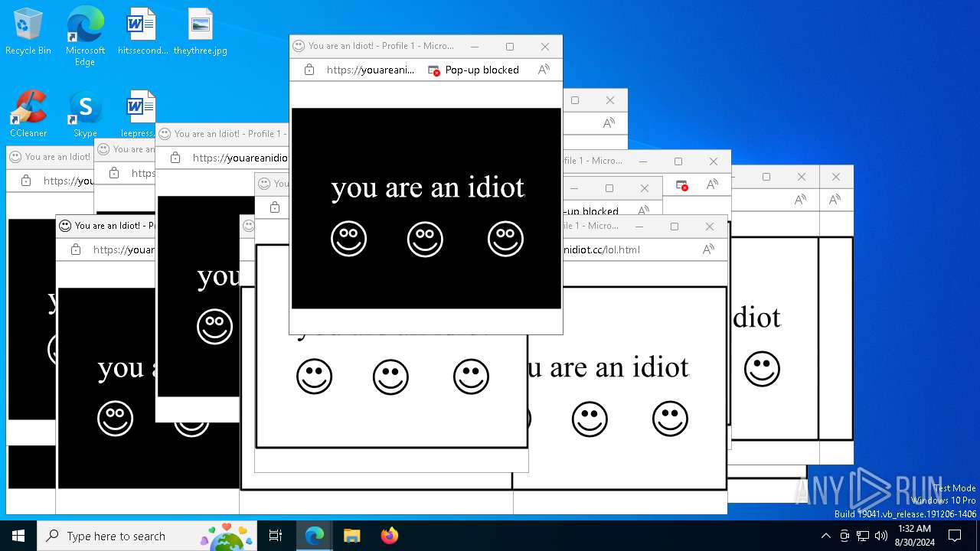Image resolution: width=980 pixels, height=551 pixels.
Task: Click the smiley favicon in the front window title bar
Action: [299, 46]
